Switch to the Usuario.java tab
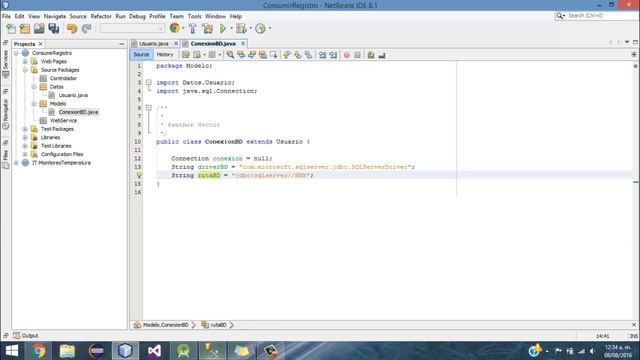Image resolution: width=640 pixels, height=360 pixels. pos(153,44)
